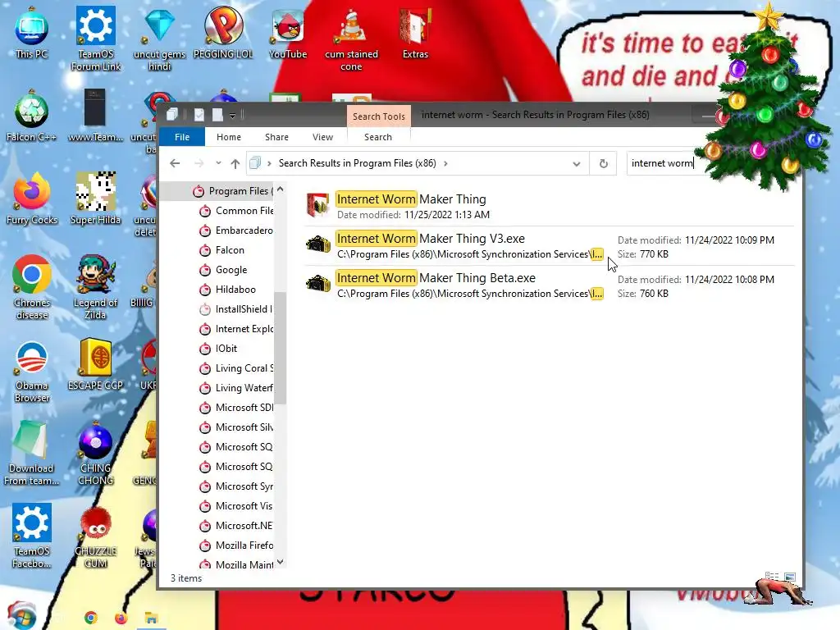
Task: Select Internet Explorer folder in tree
Action: [x=236, y=329]
